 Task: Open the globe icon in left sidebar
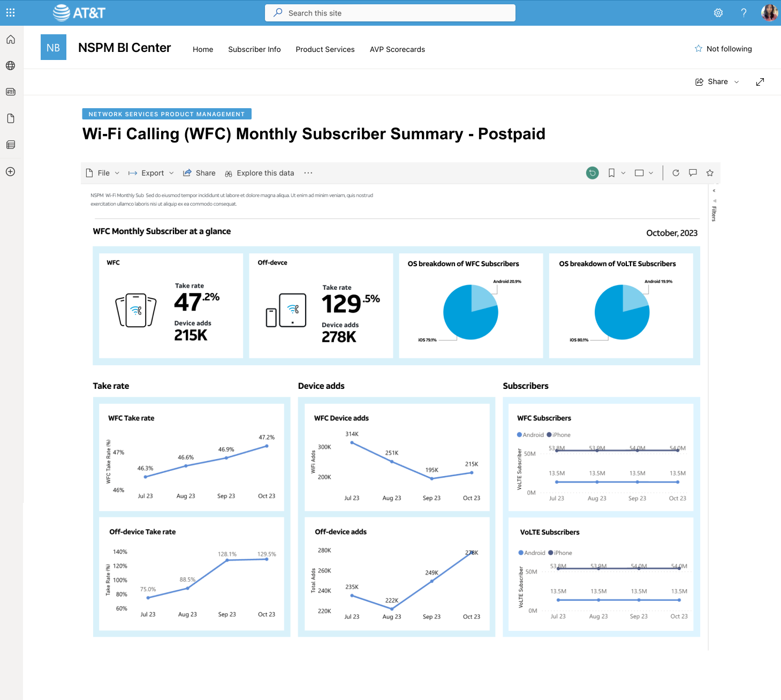(11, 66)
